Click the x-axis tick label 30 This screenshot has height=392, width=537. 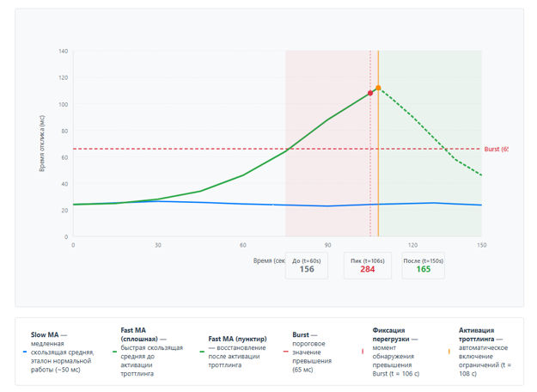(158, 245)
